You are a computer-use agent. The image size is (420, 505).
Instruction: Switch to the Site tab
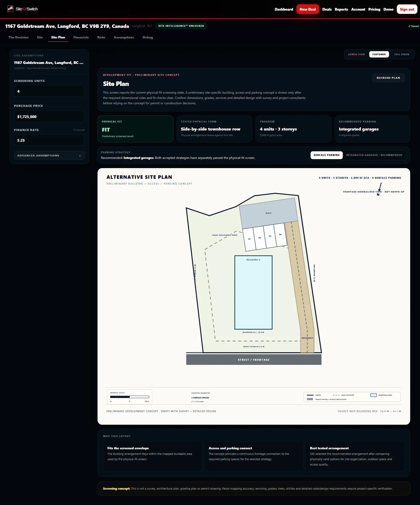40,38
